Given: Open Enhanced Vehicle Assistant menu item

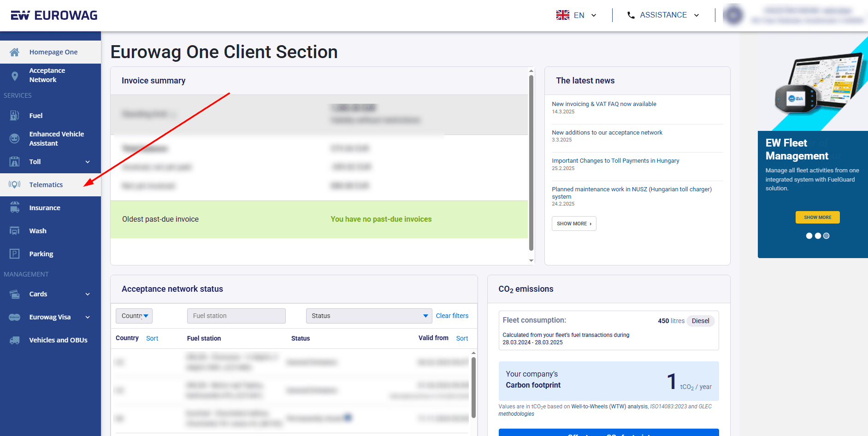Looking at the screenshot, I should (x=51, y=139).
